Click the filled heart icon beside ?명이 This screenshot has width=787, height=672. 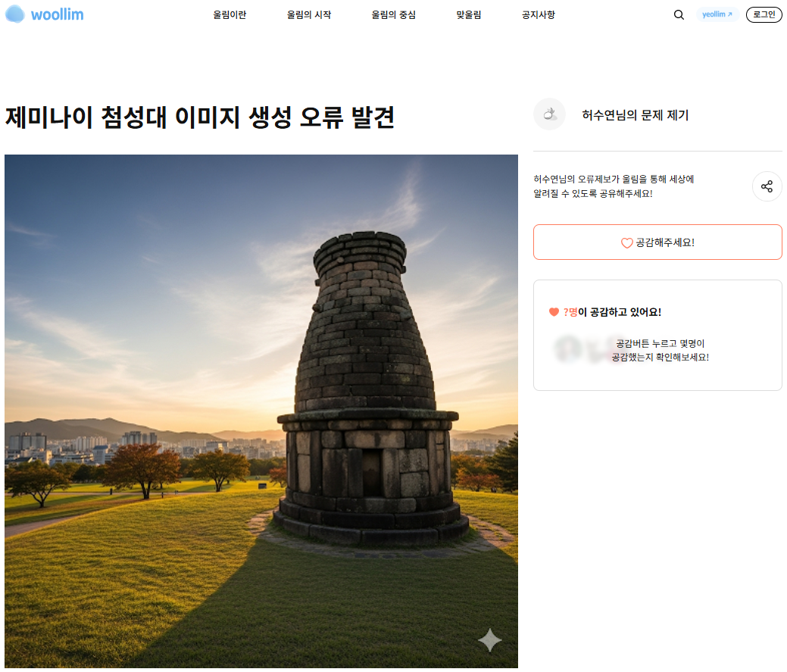click(x=554, y=312)
